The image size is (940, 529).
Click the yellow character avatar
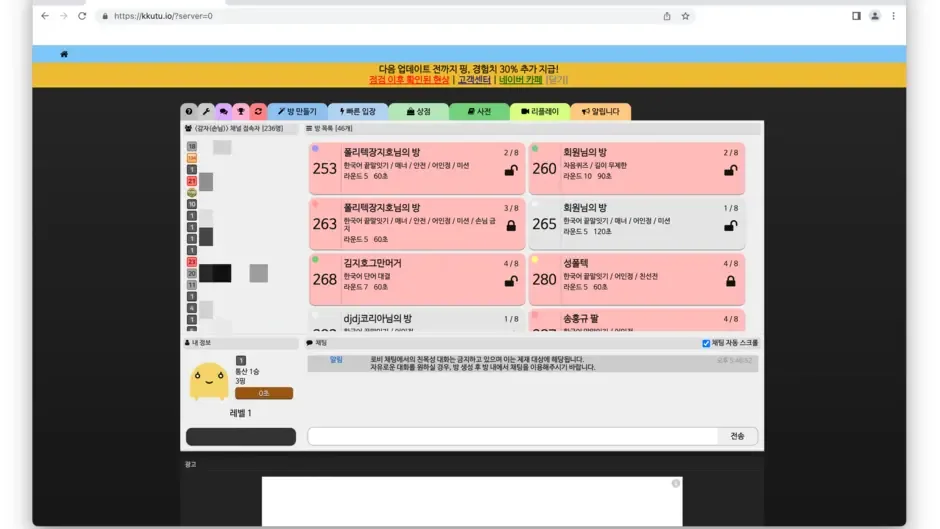pyautogui.click(x=209, y=381)
